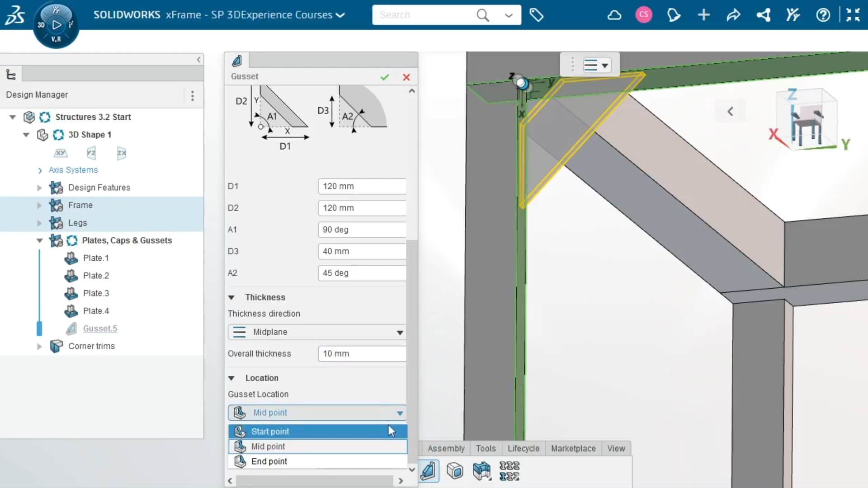Switch to the Marketplace tab
The width and height of the screenshot is (868, 488).
[x=573, y=448]
